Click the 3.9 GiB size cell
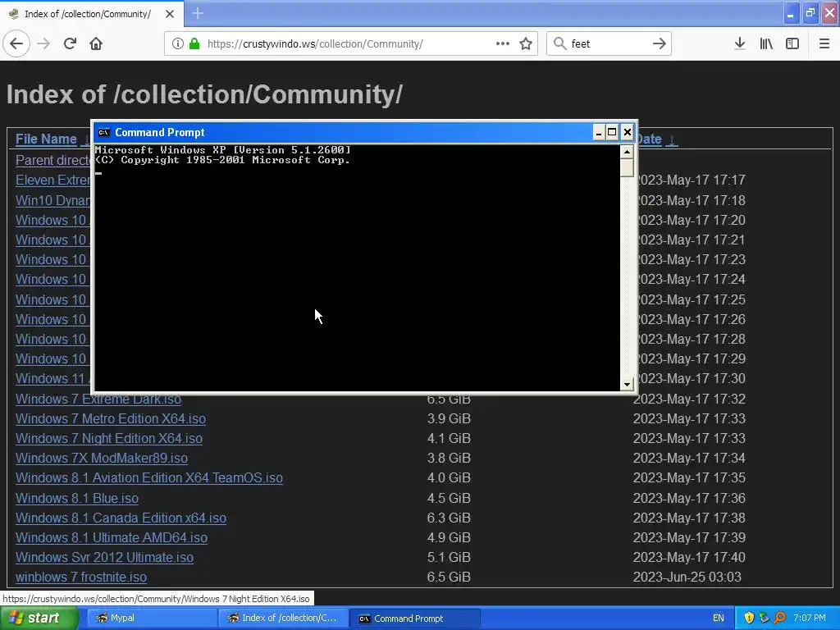The width and height of the screenshot is (840, 630). pos(449,418)
